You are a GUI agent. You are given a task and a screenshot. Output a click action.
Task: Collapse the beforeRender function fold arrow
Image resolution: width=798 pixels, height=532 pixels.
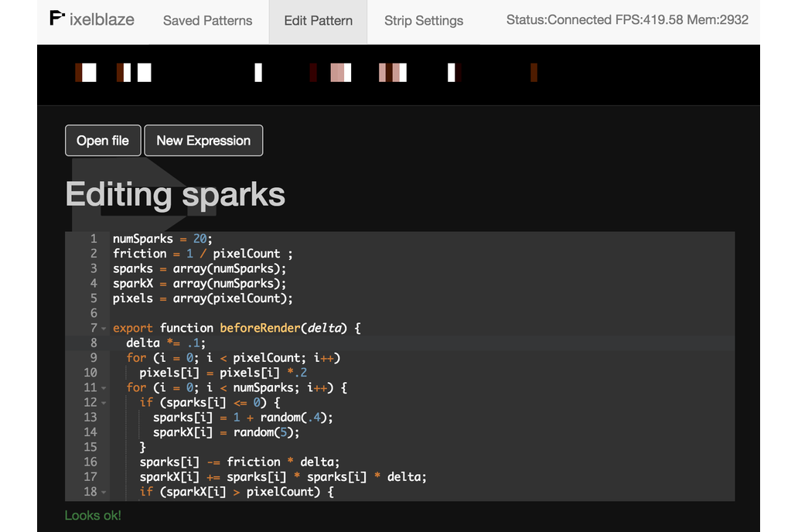[x=104, y=329]
